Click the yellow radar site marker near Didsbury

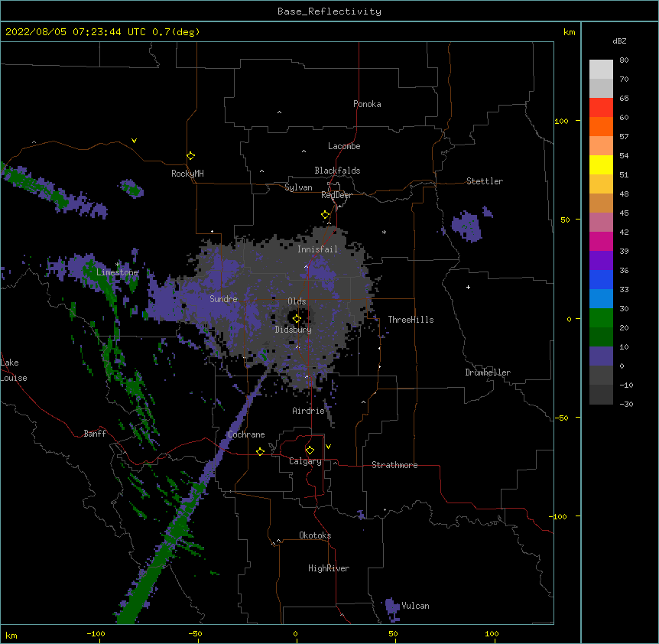click(297, 319)
